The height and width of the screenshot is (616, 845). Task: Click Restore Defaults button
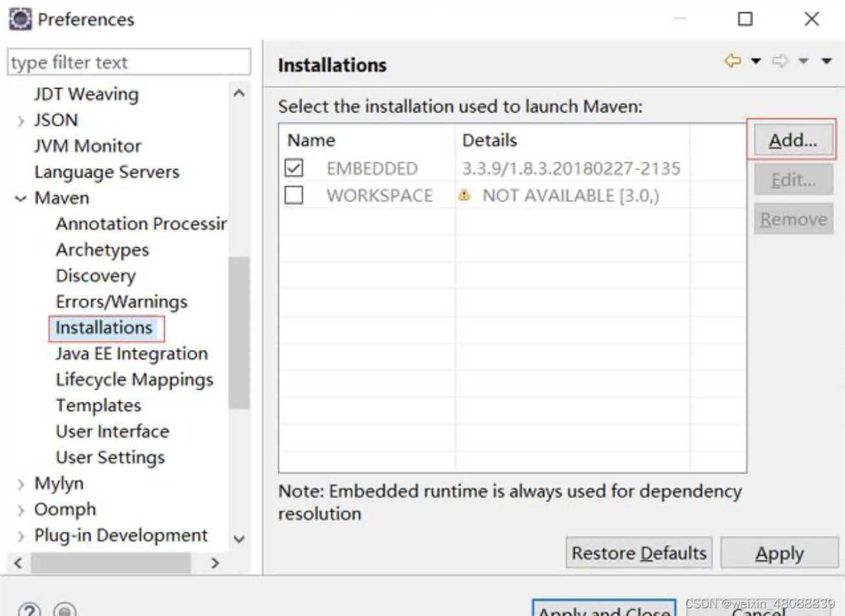coord(639,553)
